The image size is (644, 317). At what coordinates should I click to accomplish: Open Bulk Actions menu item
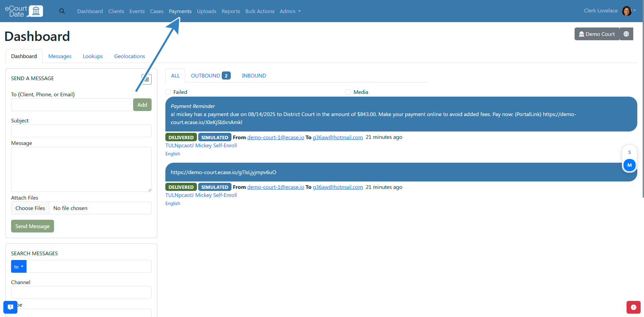point(260,11)
